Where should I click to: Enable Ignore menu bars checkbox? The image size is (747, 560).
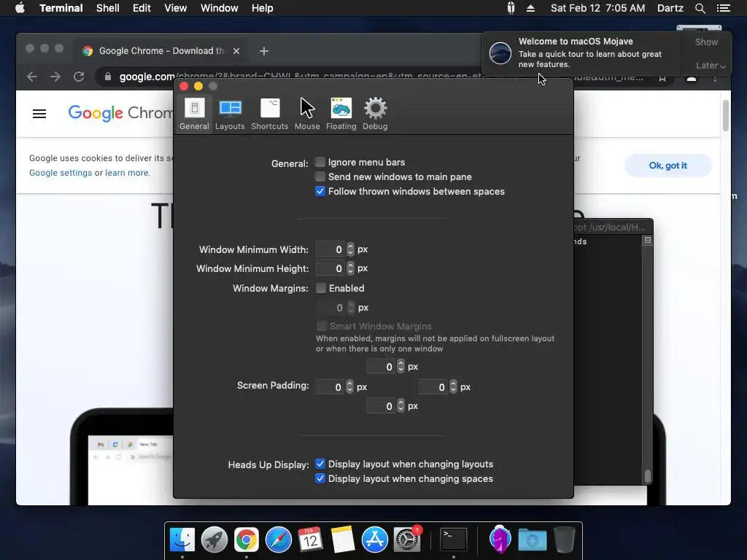(x=320, y=163)
